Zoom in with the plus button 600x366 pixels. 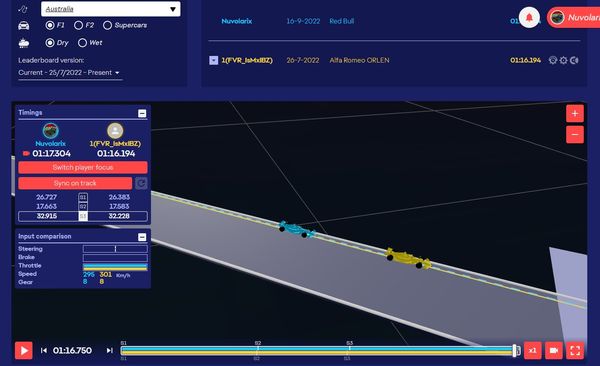[575, 113]
